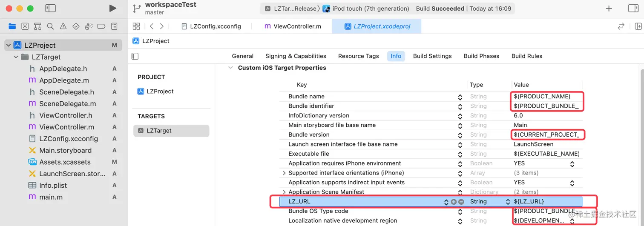Switch to the ViewController.m editor tab
Image resolution: width=644 pixels, height=226 pixels.
tap(293, 26)
